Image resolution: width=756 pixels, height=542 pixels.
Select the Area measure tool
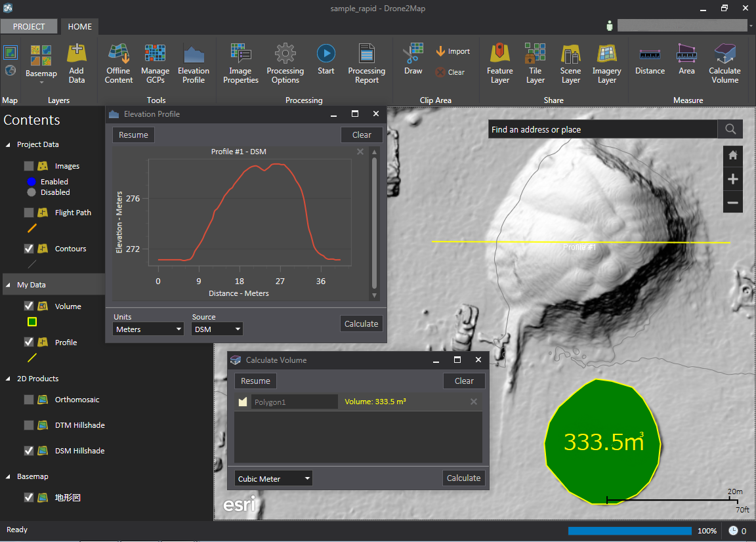686,59
